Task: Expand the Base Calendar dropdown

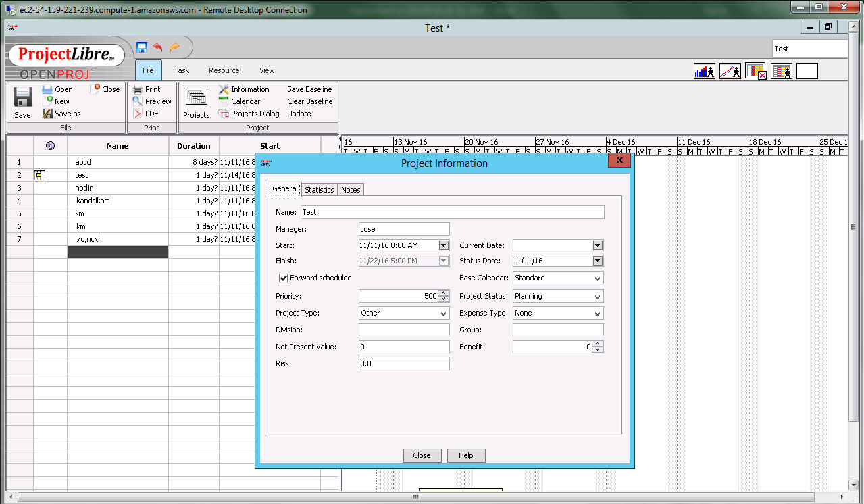Action: pos(597,278)
